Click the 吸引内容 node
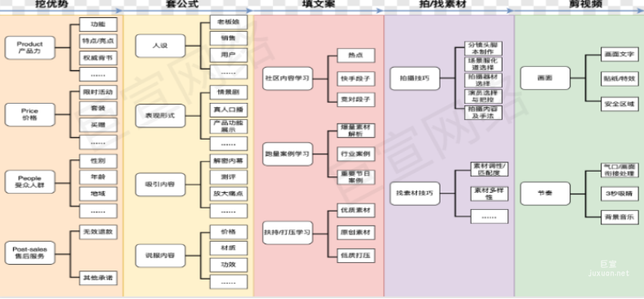This screenshot has width=644, height=299. pos(160,185)
